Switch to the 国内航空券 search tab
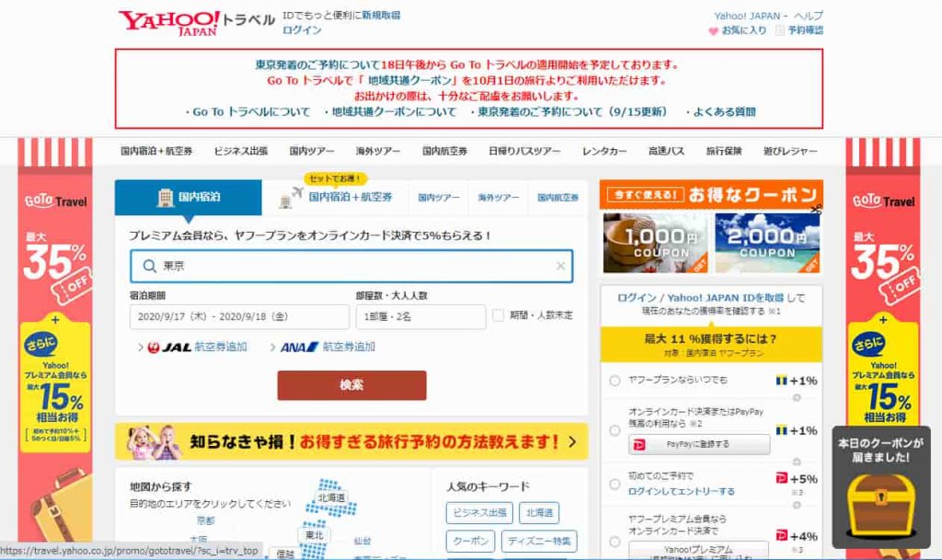The width and height of the screenshot is (942, 560). 558,198
